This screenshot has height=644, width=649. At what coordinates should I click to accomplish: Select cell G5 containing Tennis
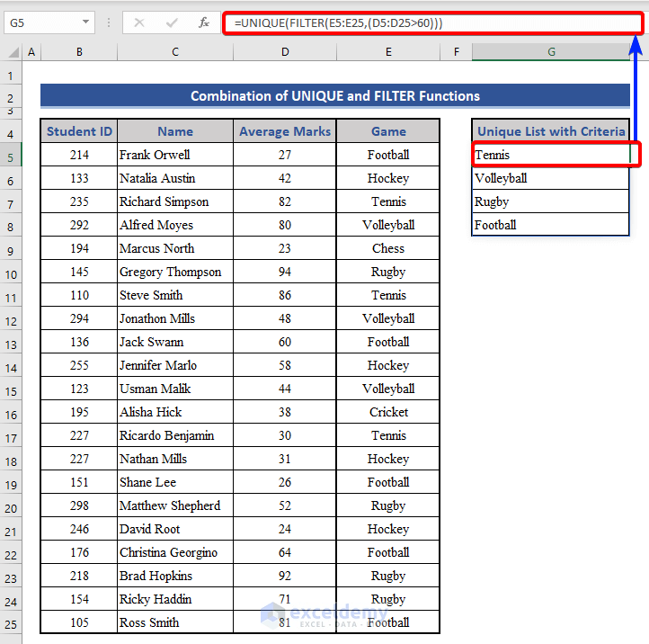click(x=551, y=155)
